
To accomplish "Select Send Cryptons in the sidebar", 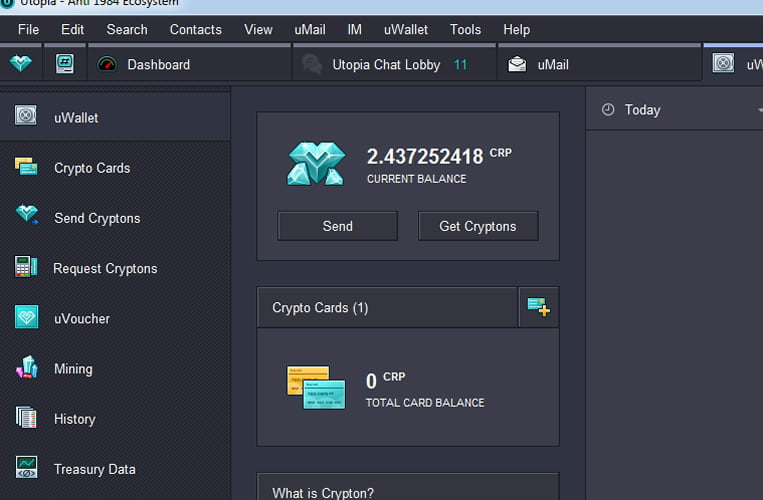I will (x=97, y=218).
